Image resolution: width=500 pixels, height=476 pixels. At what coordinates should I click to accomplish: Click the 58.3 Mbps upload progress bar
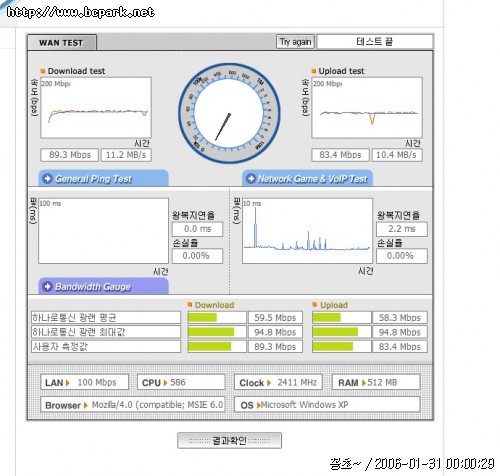click(x=342, y=318)
